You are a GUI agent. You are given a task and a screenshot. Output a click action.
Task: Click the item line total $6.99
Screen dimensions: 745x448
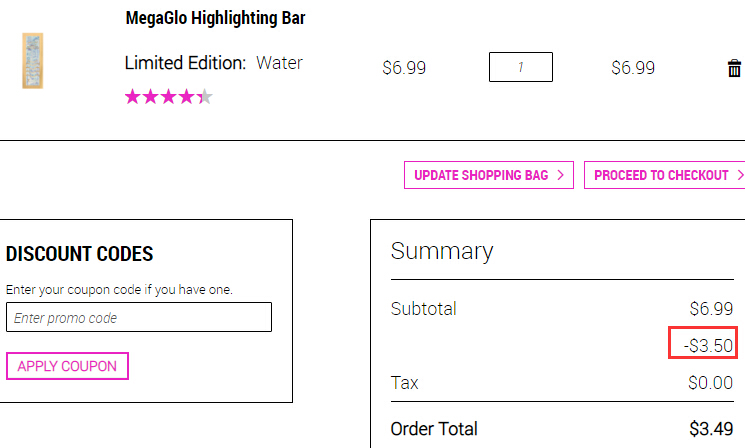(633, 67)
